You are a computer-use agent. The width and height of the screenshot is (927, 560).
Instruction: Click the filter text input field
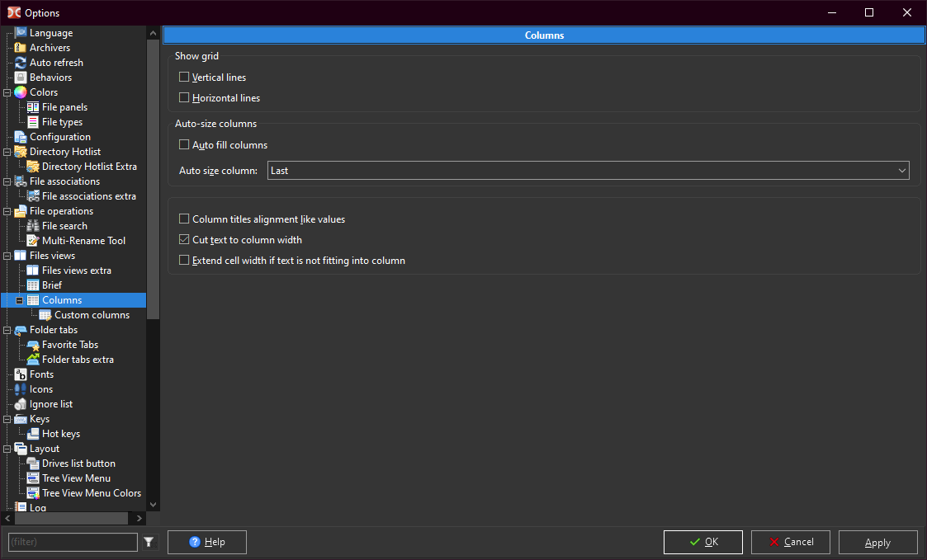click(73, 542)
